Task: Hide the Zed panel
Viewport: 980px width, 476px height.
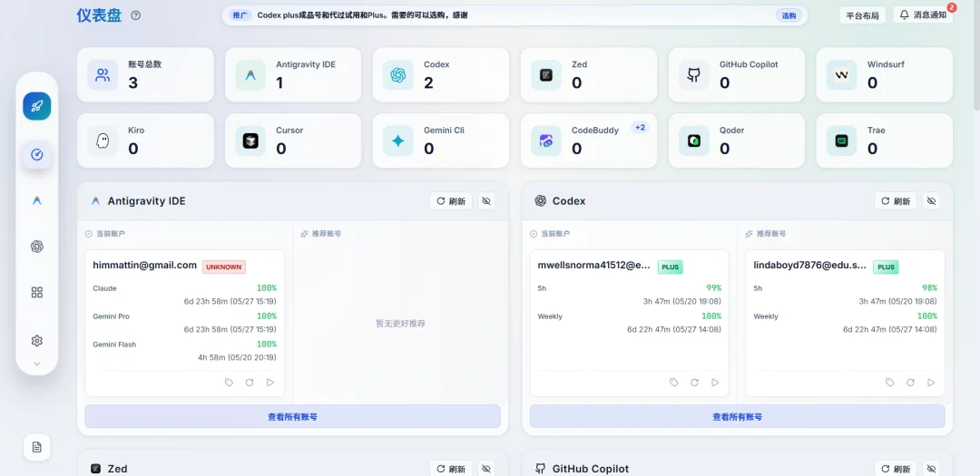Action: 487,469
